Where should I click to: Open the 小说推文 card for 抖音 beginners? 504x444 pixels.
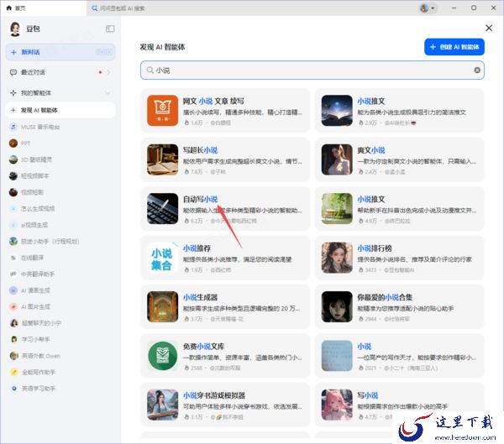click(400, 208)
